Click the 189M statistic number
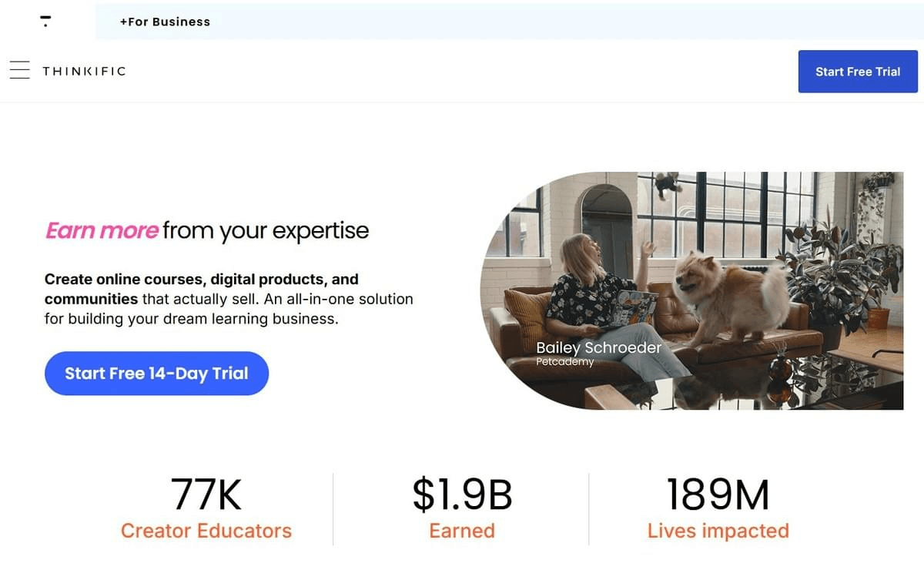The height and width of the screenshot is (570, 924). [718, 495]
